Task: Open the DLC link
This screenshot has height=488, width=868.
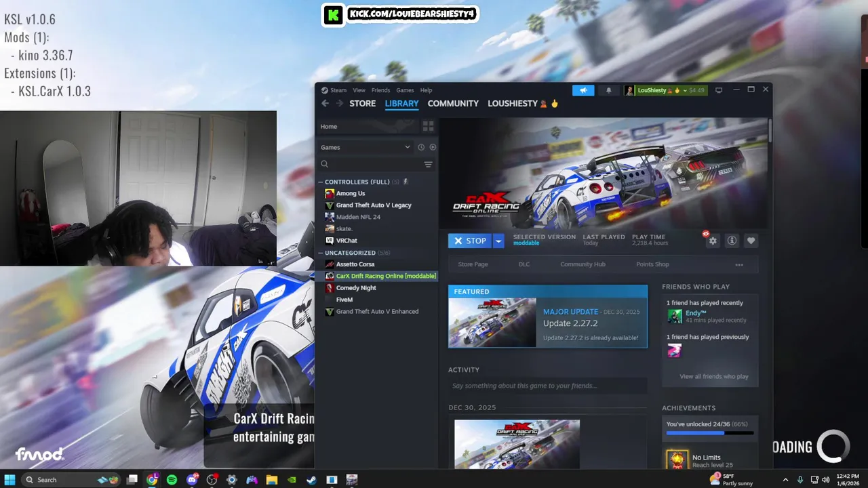Action: coord(524,264)
